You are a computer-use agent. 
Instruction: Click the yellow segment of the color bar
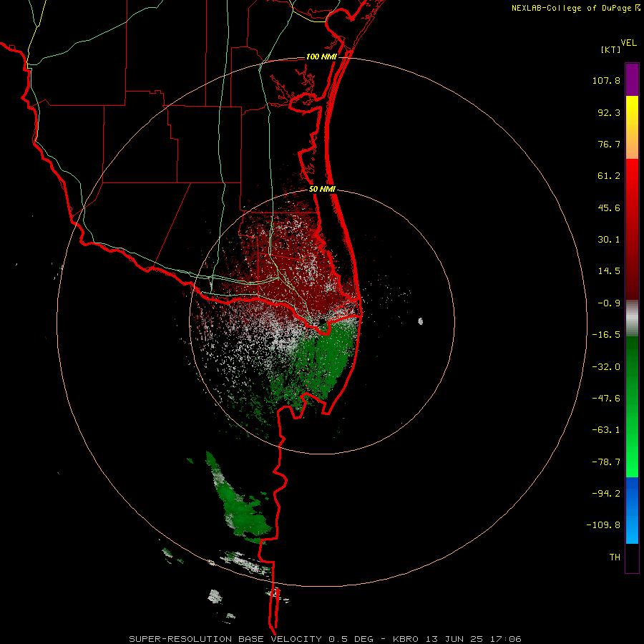[632, 127]
